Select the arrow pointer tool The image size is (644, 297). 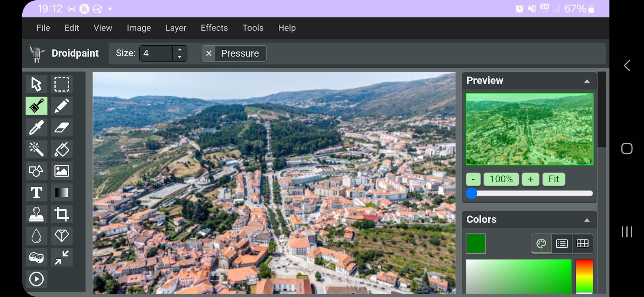[36, 84]
